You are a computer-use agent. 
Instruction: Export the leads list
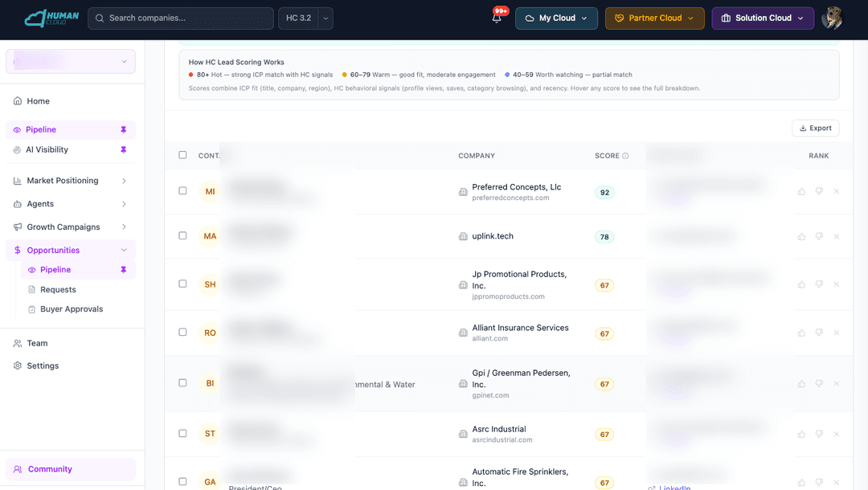click(816, 129)
